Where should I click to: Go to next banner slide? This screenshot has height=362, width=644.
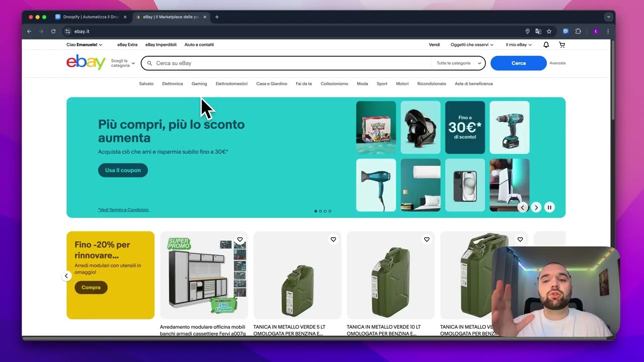coord(536,207)
